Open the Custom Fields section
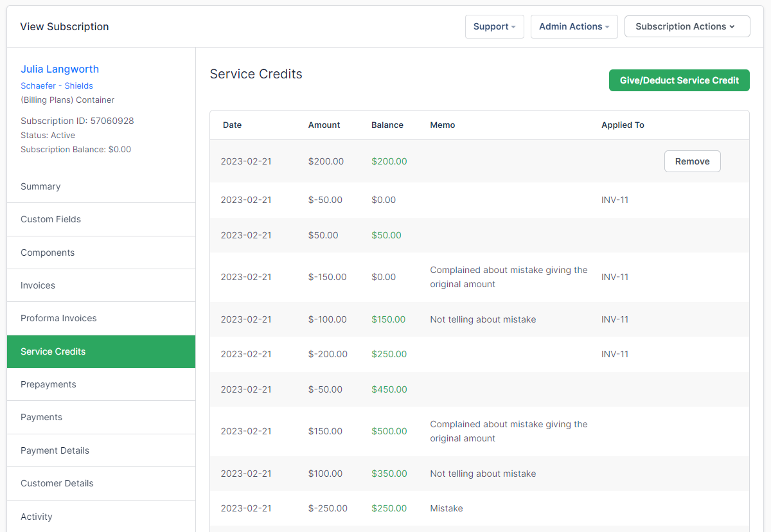 pyautogui.click(x=51, y=219)
